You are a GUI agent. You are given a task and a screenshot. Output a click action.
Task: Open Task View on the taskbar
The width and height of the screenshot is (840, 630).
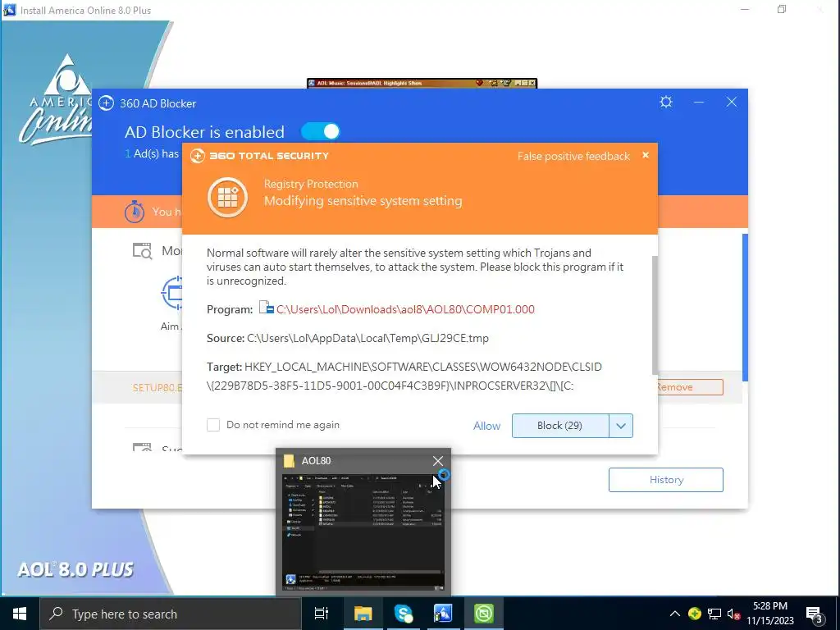point(322,614)
